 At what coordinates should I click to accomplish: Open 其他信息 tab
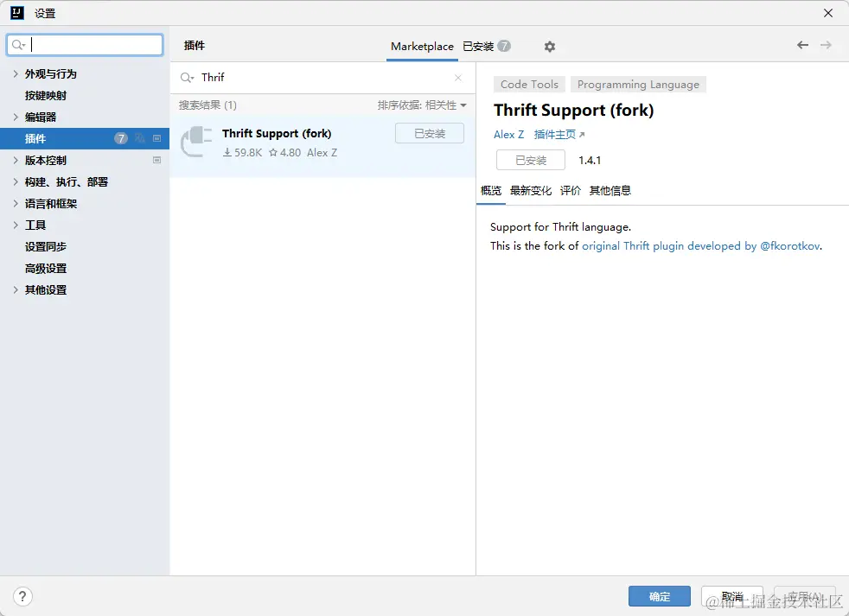point(610,191)
